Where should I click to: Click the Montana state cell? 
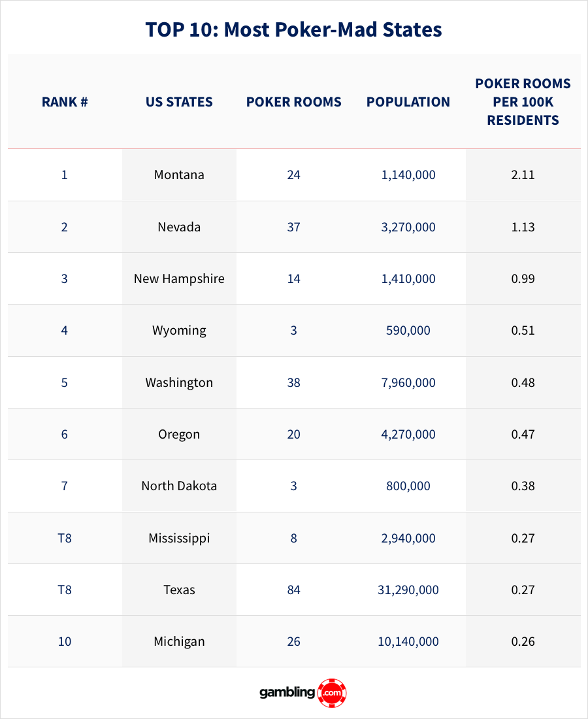pos(179,175)
